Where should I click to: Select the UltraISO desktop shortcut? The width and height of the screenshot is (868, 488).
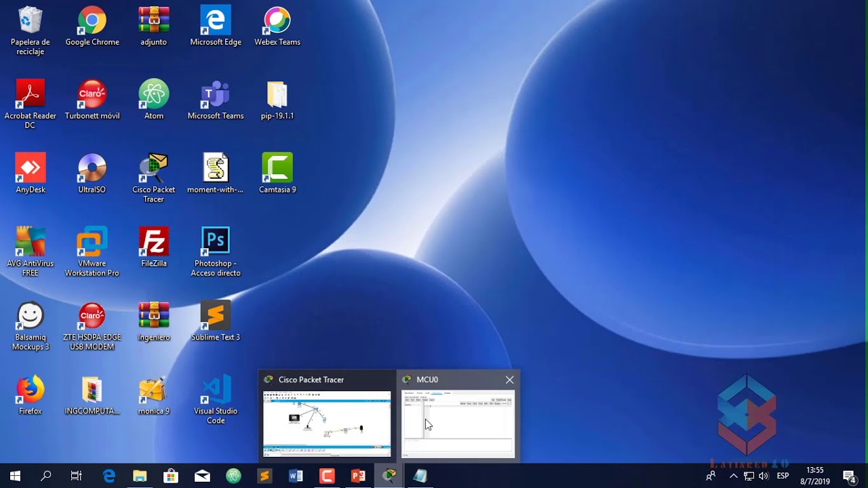pyautogui.click(x=92, y=174)
